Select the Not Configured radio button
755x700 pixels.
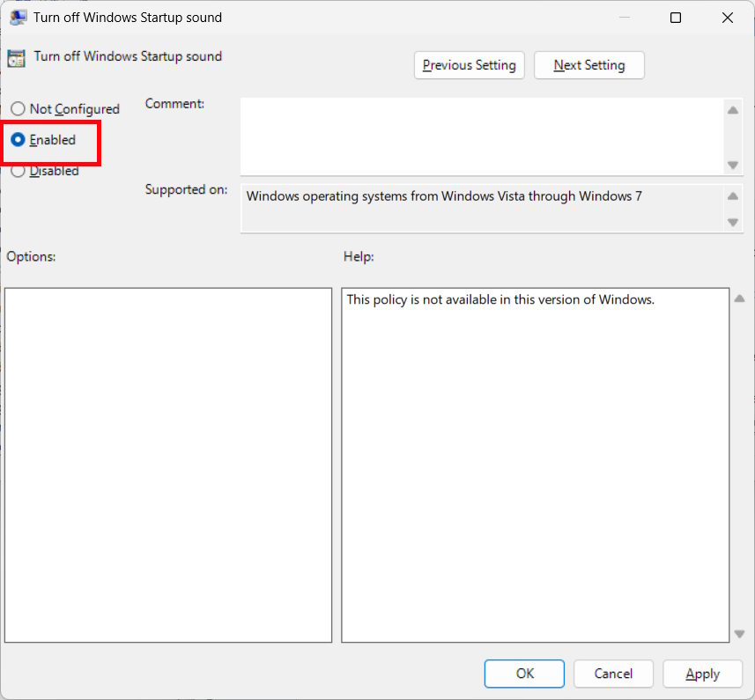click(x=18, y=108)
